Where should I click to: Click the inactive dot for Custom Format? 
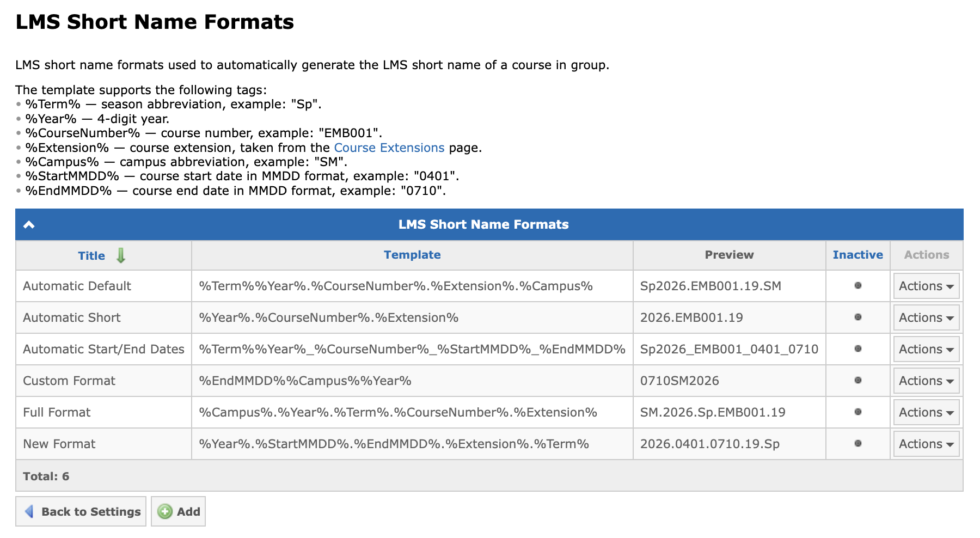tap(858, 380)
